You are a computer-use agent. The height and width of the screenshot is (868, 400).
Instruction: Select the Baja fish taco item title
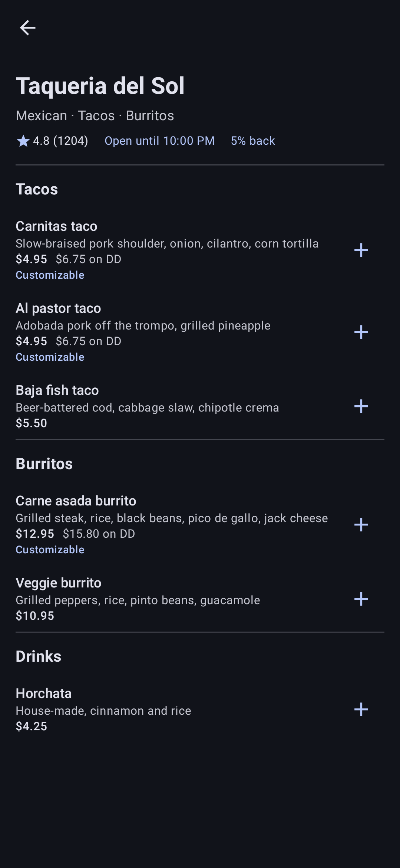pos(57,390)
